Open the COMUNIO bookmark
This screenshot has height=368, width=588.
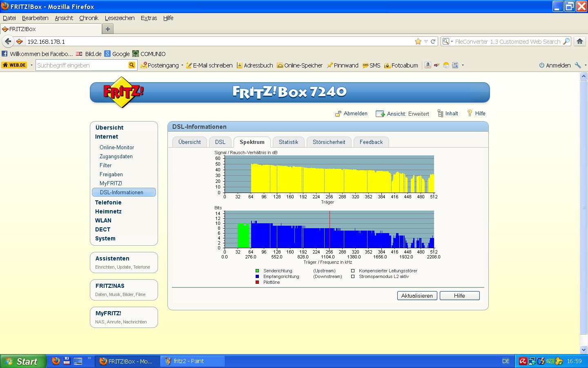pyautogui.click(x=149, y=54)
